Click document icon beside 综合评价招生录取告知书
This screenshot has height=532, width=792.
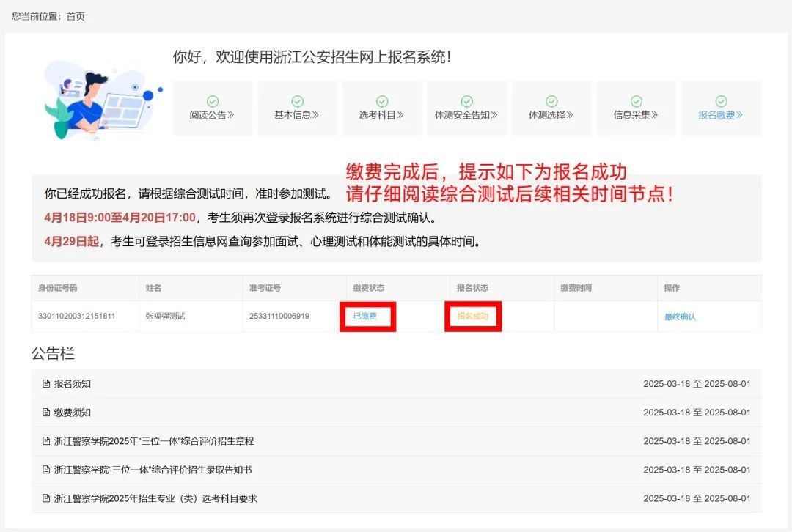46,470
